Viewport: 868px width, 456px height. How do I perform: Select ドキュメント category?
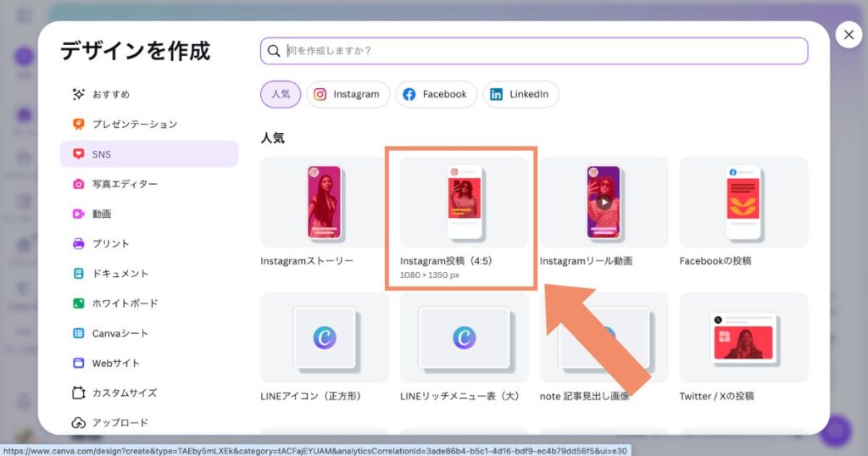click(x=149, y=274)
